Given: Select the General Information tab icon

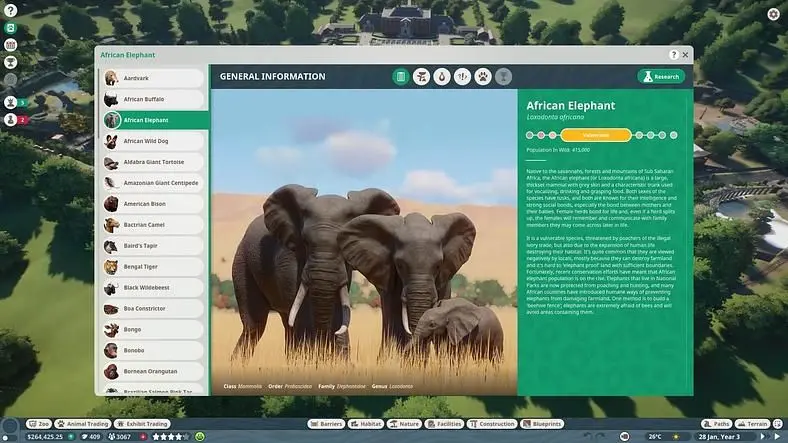Looking at the screenshot, I should 401,77.
